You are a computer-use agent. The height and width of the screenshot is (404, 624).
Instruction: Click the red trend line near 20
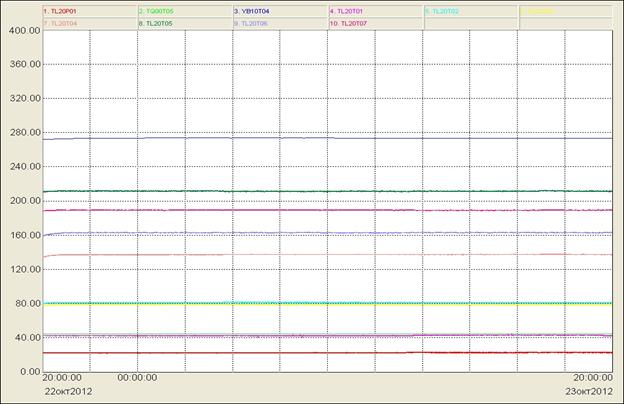tap(328, 353)
